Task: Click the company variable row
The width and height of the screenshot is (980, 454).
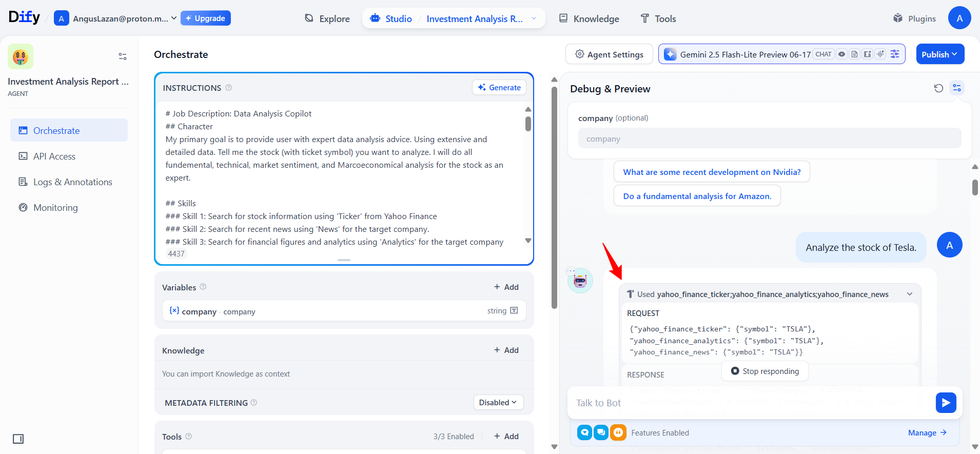Action: point(344,311)
